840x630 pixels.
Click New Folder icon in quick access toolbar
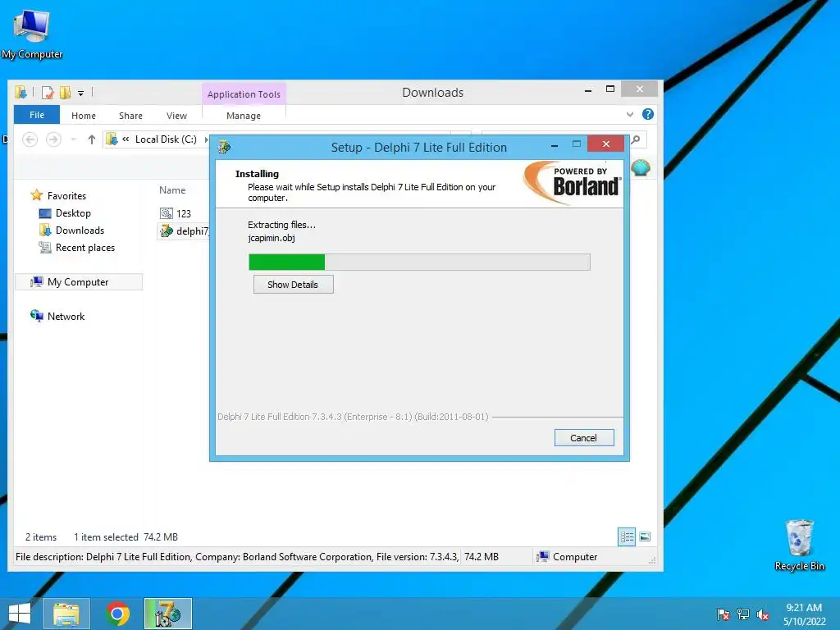pyautogui.click(x=66, y=93)
